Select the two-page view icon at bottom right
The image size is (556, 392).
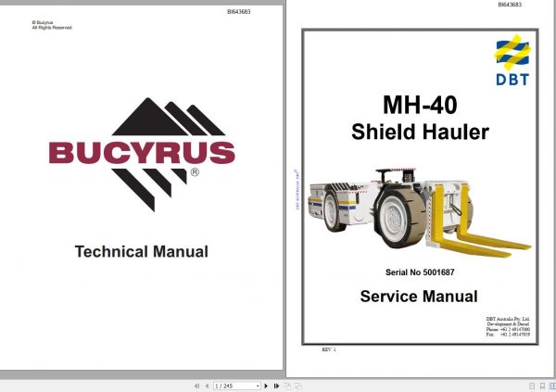point(552,386)
